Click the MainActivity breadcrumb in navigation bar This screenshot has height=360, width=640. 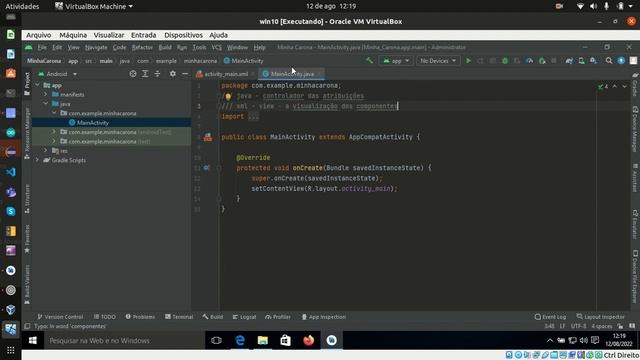[244, 61]
